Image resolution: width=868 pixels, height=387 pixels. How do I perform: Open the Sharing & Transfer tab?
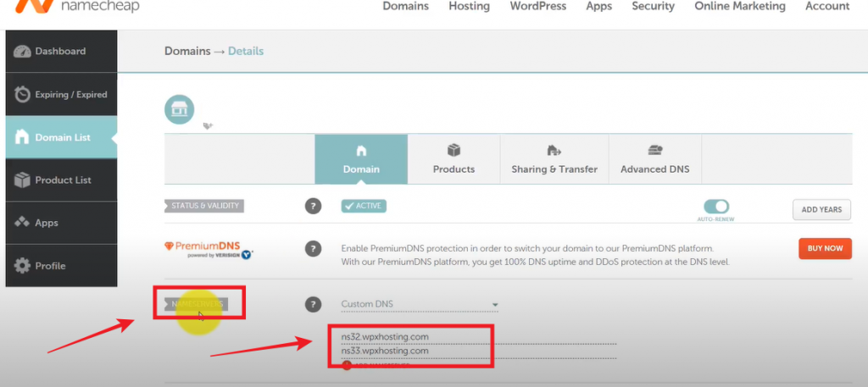(x=554, y=159)
